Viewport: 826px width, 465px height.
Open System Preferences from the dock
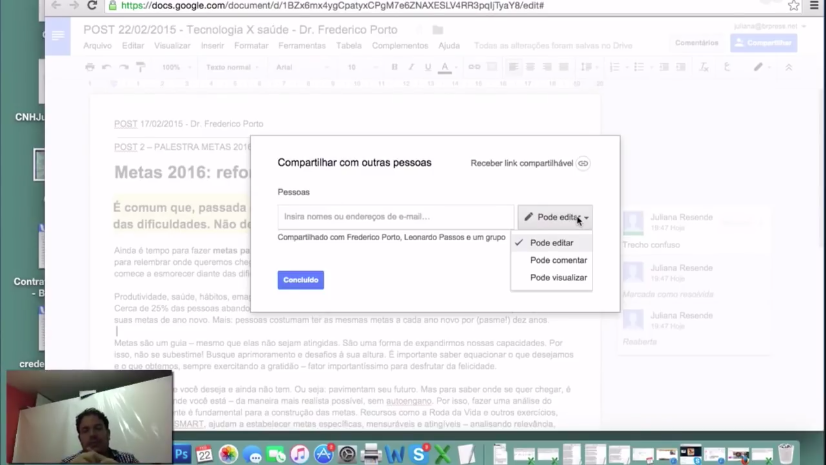pos(347,454)
